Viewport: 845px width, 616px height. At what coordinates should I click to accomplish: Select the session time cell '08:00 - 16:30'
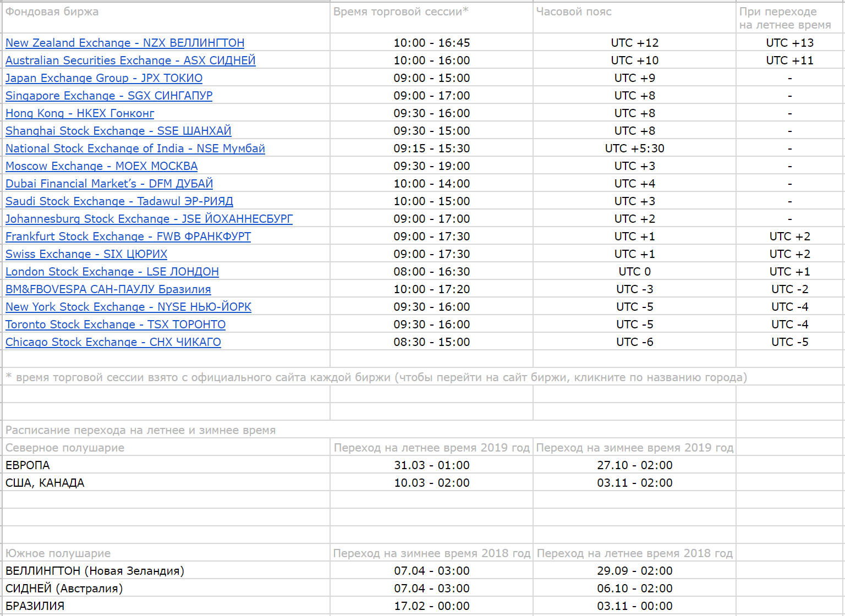(x=432, y=272)
